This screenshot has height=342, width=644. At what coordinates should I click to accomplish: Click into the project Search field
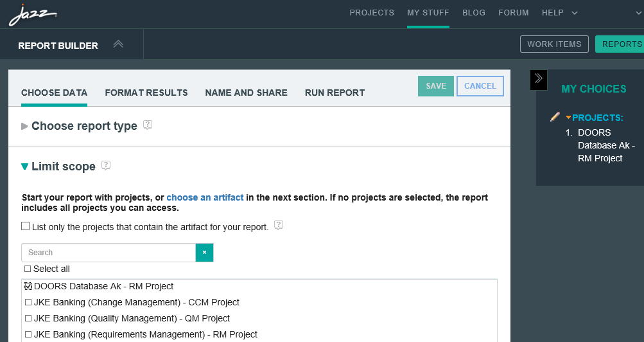click(109, 253)
